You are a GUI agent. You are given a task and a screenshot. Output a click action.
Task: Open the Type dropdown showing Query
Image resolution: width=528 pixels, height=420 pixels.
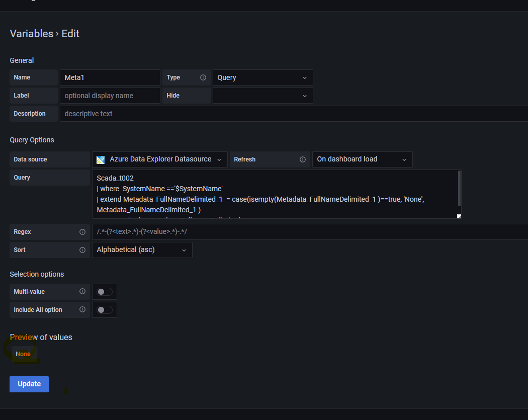pos(262,77)
